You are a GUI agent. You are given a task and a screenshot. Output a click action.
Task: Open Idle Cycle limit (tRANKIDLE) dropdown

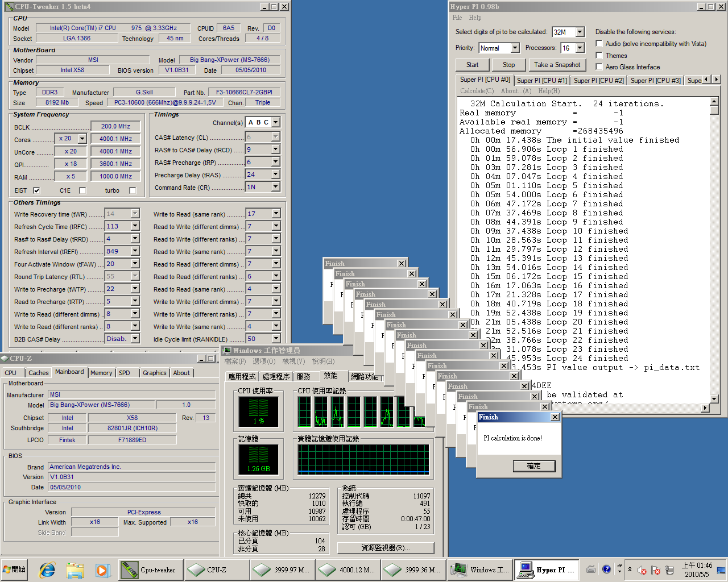[x=275, y=339]
